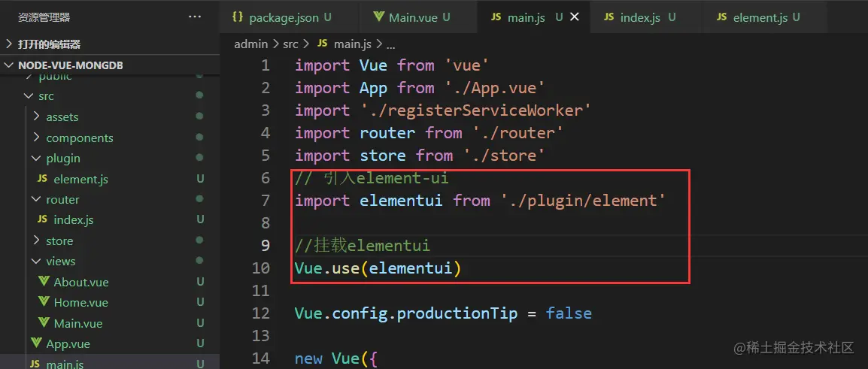Click admin in the breadcrumb path
The image size is (868, 369).
pyautogui.click(x=250, y=44)
